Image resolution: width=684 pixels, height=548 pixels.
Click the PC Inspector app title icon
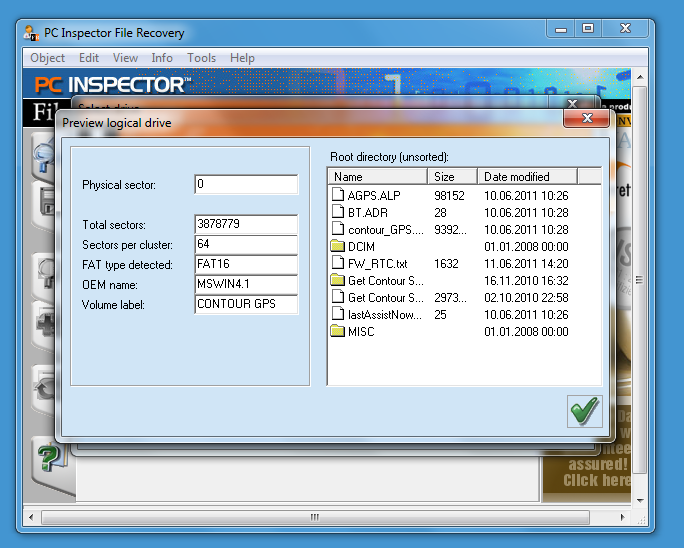(31, 33)
